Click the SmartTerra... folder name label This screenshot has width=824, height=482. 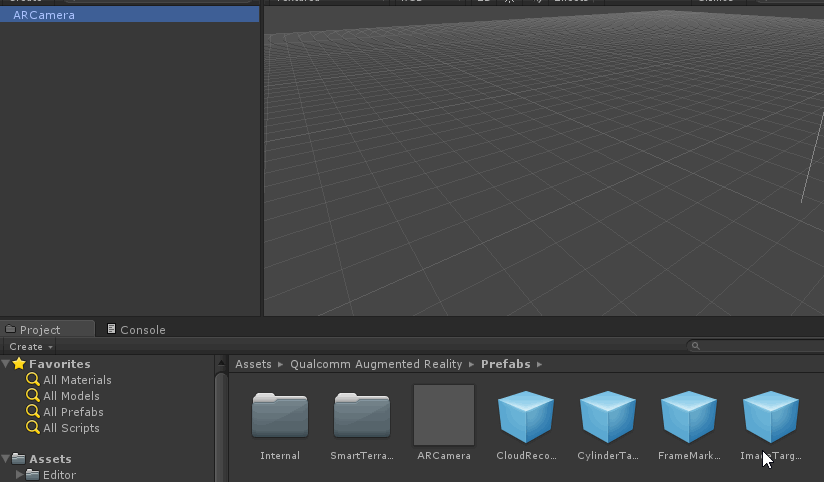(x=362, y=456)
